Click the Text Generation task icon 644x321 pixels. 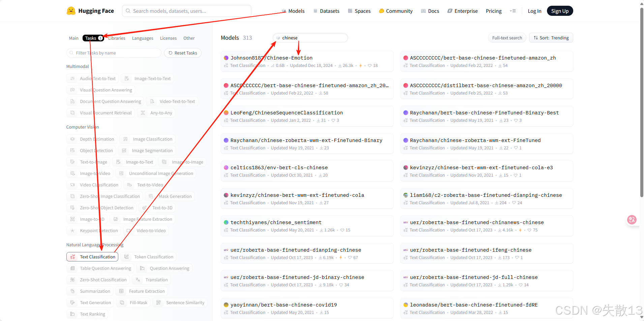(x=72, y=302)
